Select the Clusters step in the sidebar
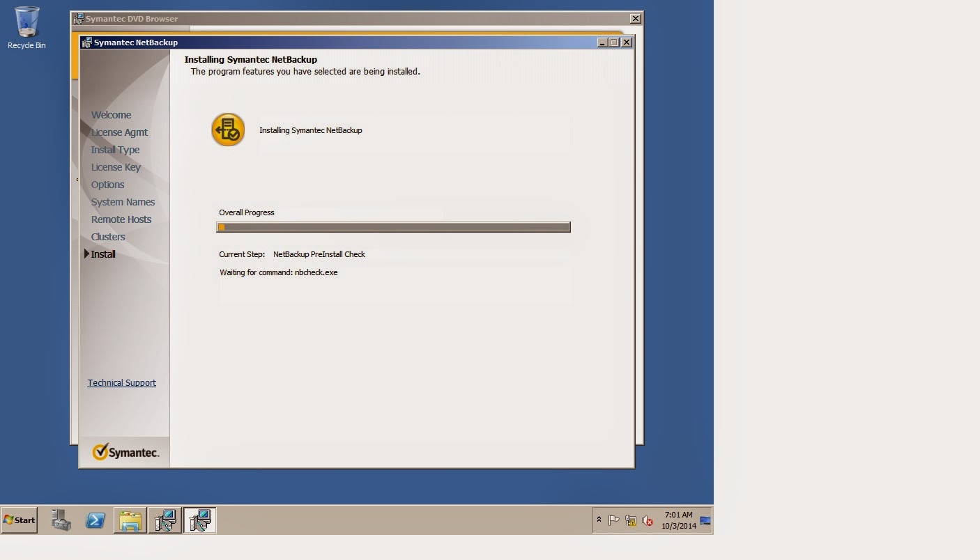The image size is (980, 560). [108, 236]
